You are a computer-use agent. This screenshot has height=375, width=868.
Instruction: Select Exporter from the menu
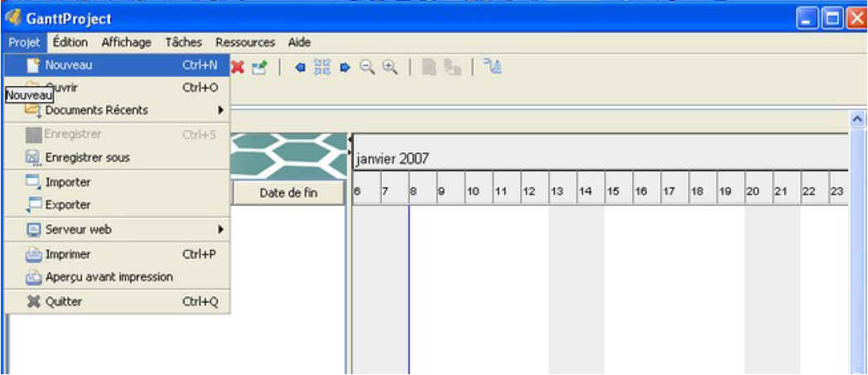[117, 204]
